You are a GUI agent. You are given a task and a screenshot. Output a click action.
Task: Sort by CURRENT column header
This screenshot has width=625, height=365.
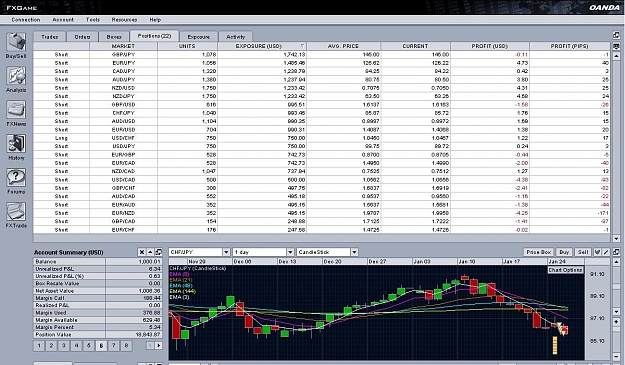coord(415,46)
